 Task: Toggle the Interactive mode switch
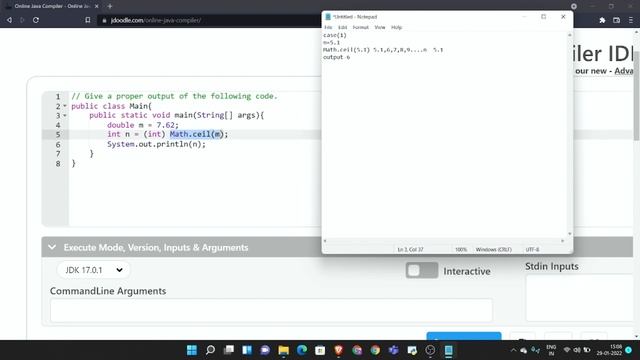pyautogui.click(x=422, y=270)
